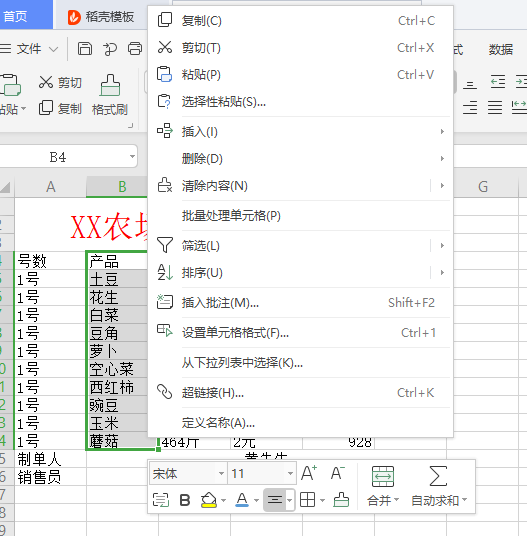
Task: Click the select-all corner of the sheet
Action: [6, 187]
